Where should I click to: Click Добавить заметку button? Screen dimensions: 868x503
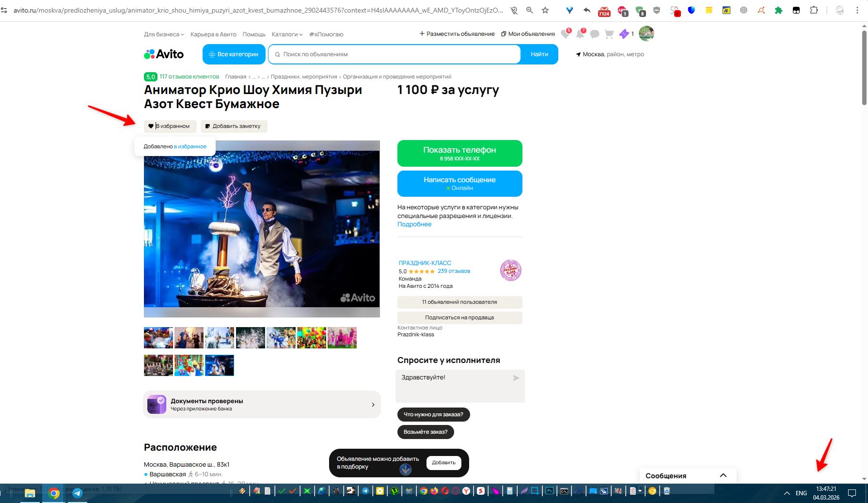pyautogui.click(x=234, y=126)
